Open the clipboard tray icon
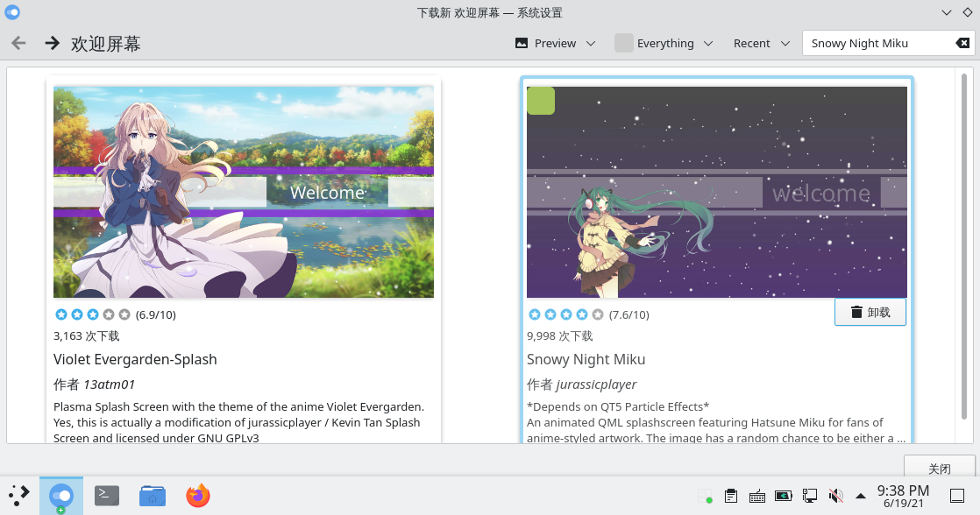The image size is (980, 515). (731, 497)
